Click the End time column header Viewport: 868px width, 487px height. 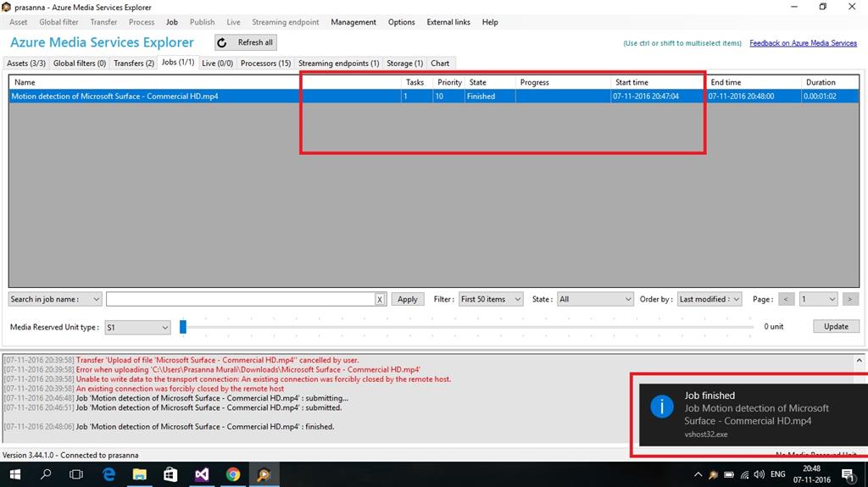point(754,82)
